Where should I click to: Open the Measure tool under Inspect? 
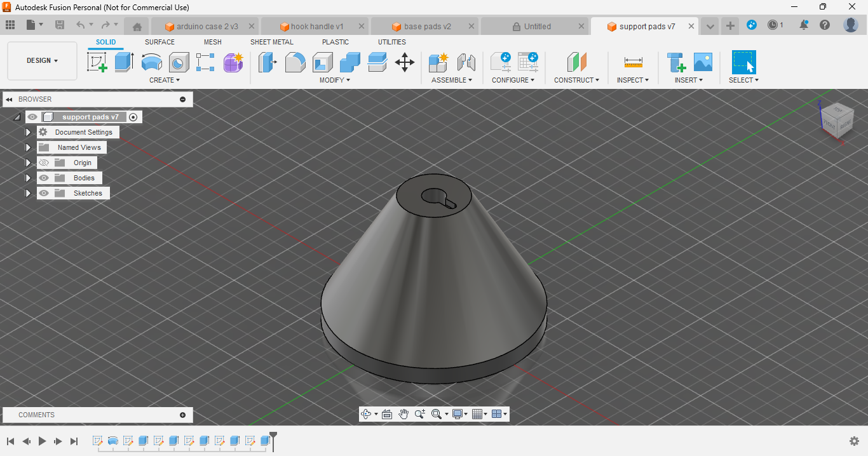coord(633,62)
